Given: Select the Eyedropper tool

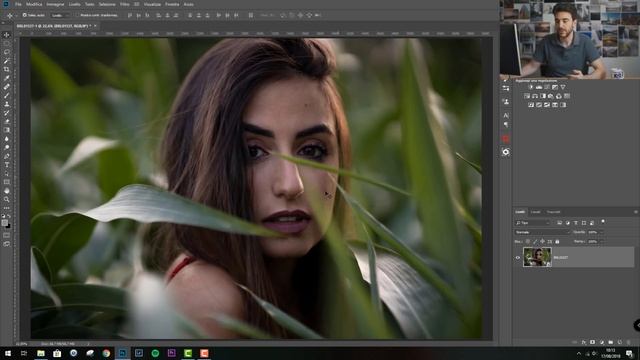Looking at the screenshot, I should [7, 78].
